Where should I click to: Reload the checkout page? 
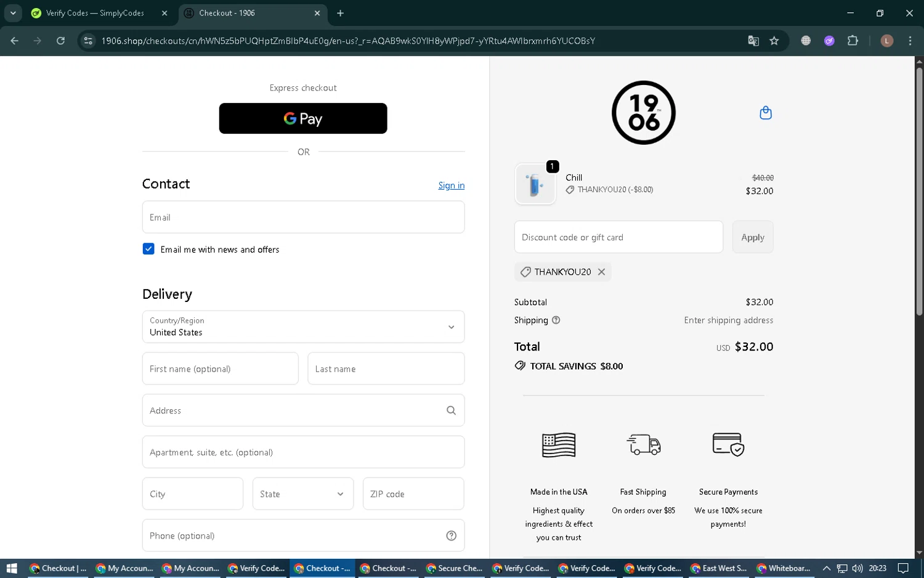point(60,41)
